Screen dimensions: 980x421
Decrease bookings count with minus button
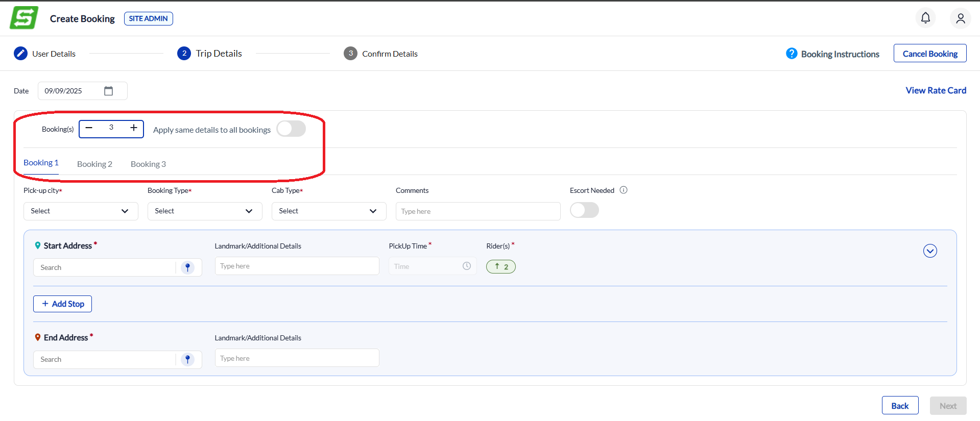pyautogui.click(x=89, y=128)
